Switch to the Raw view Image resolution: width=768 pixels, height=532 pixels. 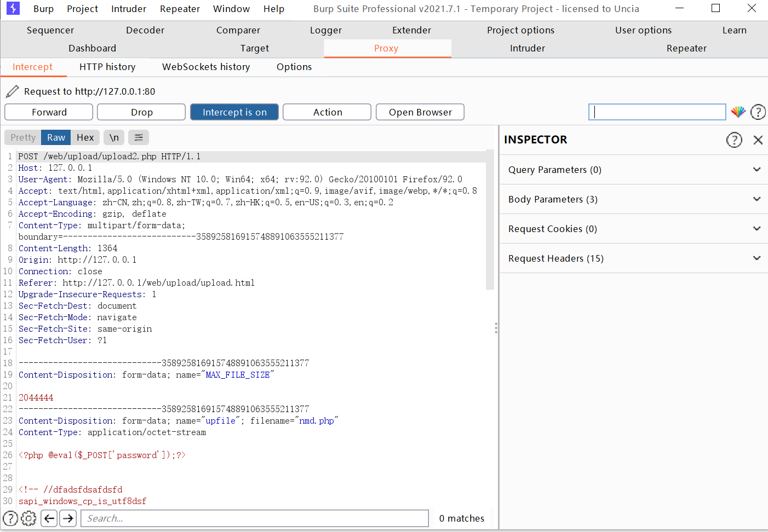coord(56,137)
